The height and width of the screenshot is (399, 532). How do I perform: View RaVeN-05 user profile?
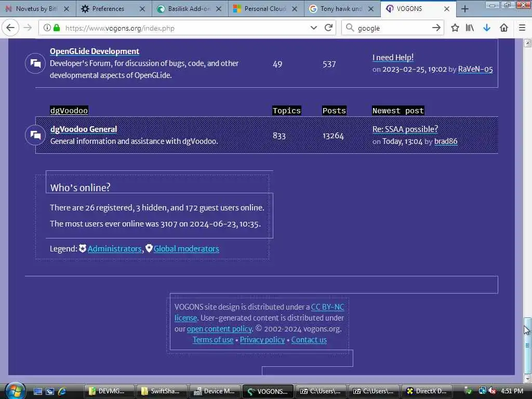tap(475, 69)
